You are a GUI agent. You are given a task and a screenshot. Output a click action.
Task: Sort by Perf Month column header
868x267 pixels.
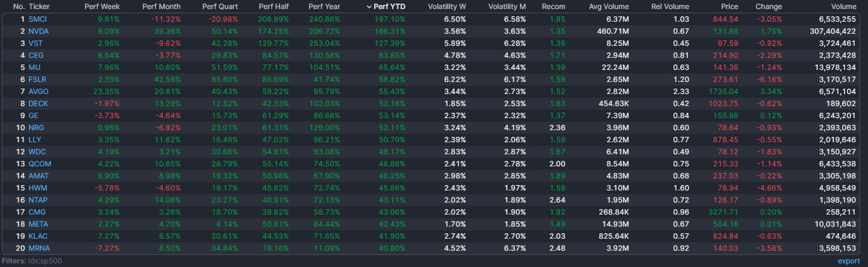(161, 7)
